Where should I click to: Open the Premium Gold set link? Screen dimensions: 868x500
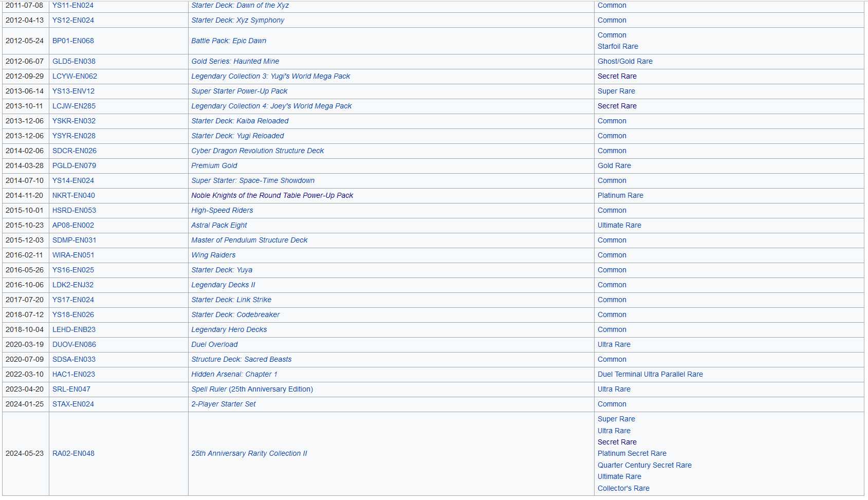[214, 165]
